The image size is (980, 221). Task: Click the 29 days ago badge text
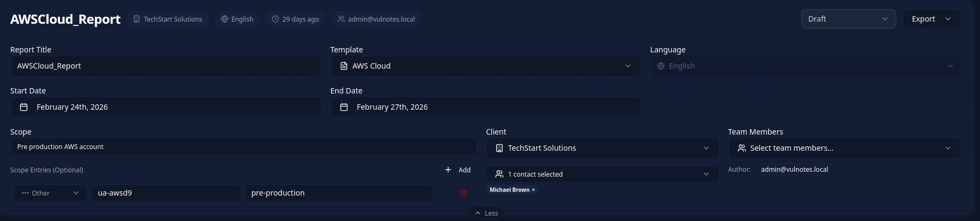click(301, 19)
